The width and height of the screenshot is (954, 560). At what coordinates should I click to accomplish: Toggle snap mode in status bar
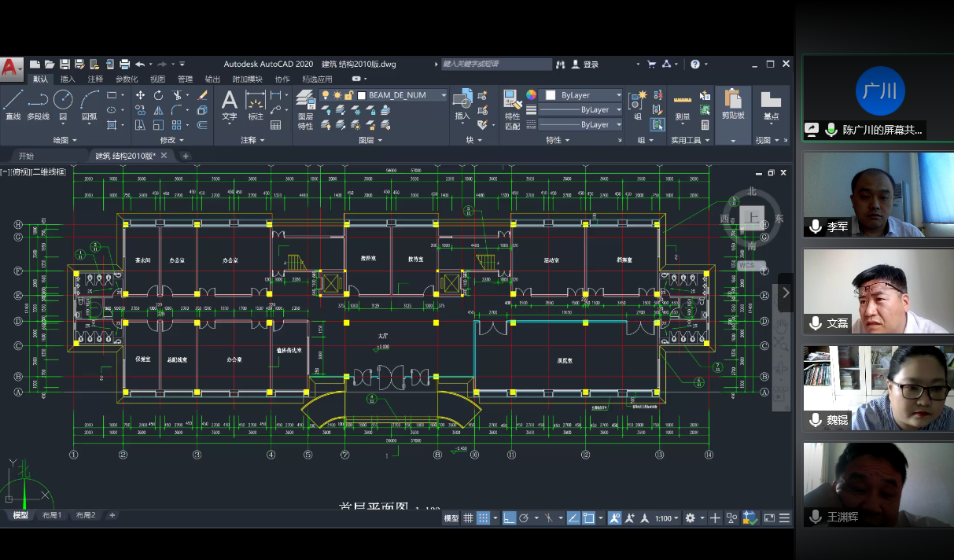[484, 518]
